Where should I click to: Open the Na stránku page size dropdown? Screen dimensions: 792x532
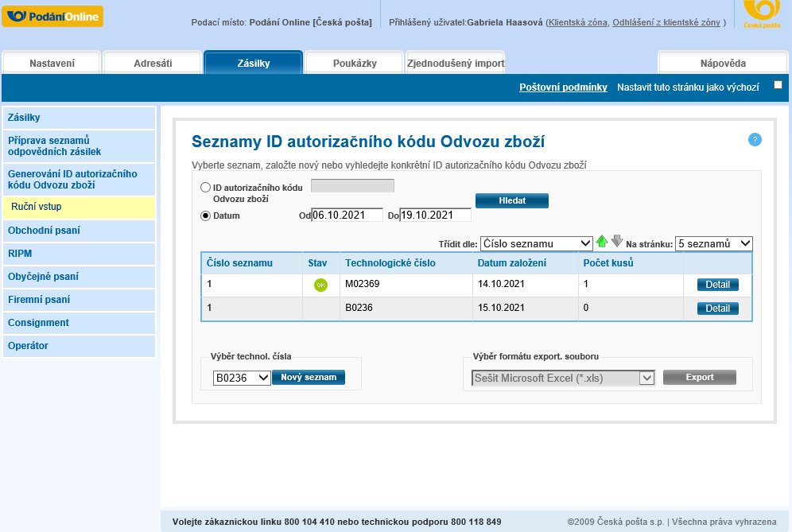[713, 243]
